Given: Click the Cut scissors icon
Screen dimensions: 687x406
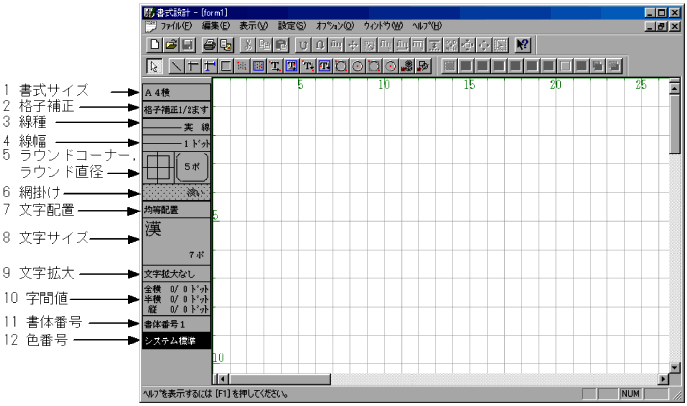Looking at the screenshot, I should [x=248, y=45].
